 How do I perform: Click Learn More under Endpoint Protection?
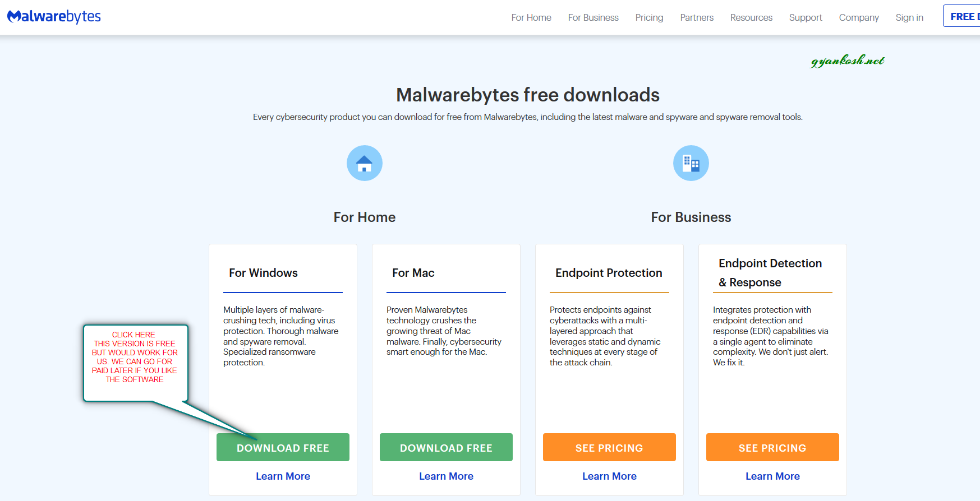pos(609,476)
